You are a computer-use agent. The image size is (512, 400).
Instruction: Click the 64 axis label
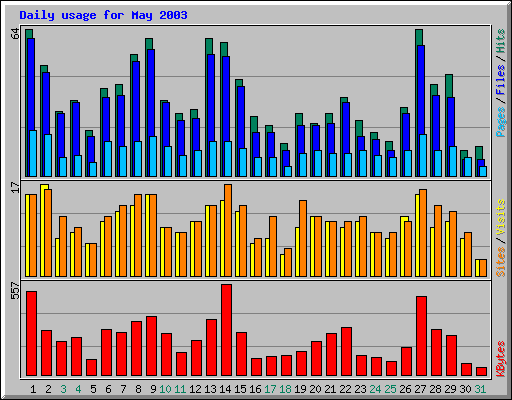[x=15, y=34]
